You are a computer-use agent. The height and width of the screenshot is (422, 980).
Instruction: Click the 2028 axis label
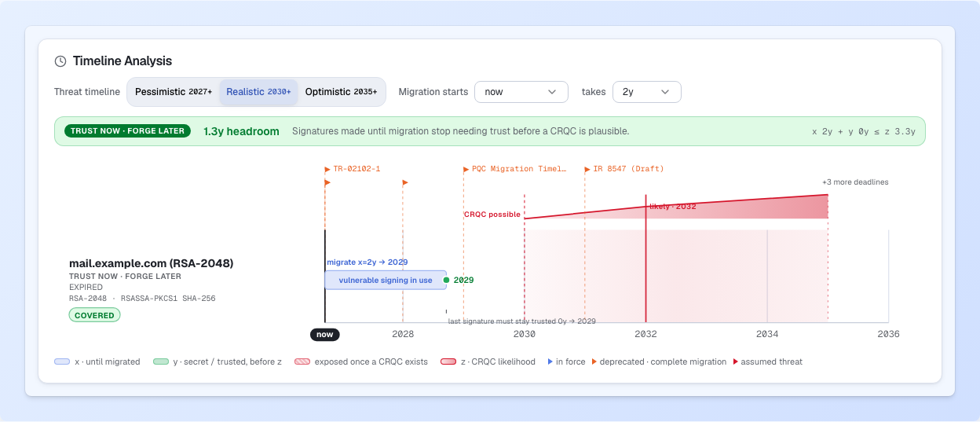pyautogui.click(x=403, y=334)
